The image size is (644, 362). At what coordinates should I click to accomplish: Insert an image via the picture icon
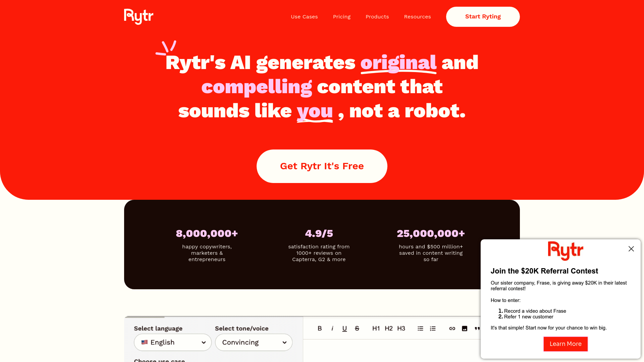pyautogui.click(x=465, y=328)
